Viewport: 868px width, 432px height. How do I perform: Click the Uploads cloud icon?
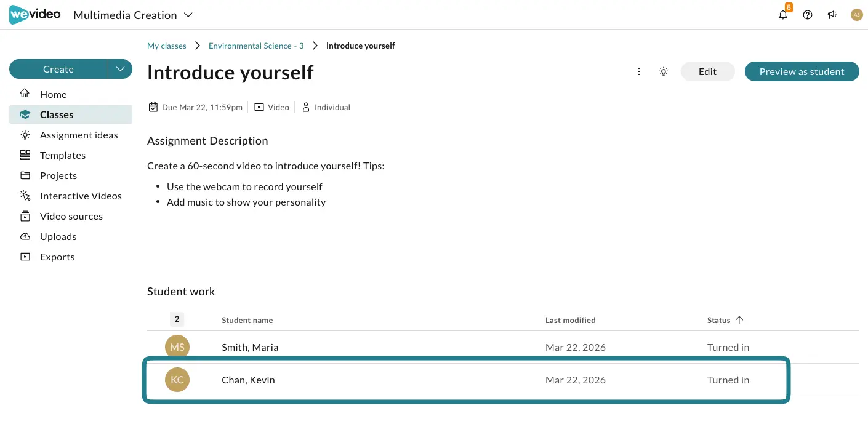click(25, 236)
